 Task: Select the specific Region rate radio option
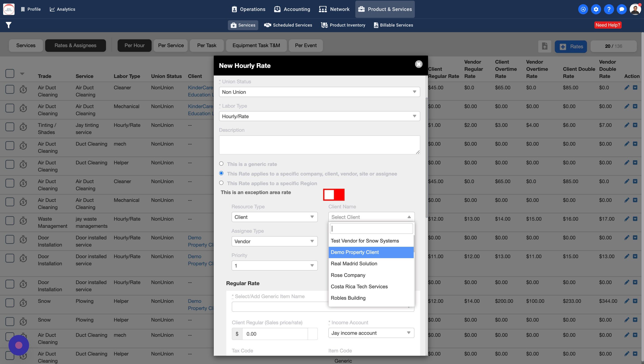(x=221, y=183)
